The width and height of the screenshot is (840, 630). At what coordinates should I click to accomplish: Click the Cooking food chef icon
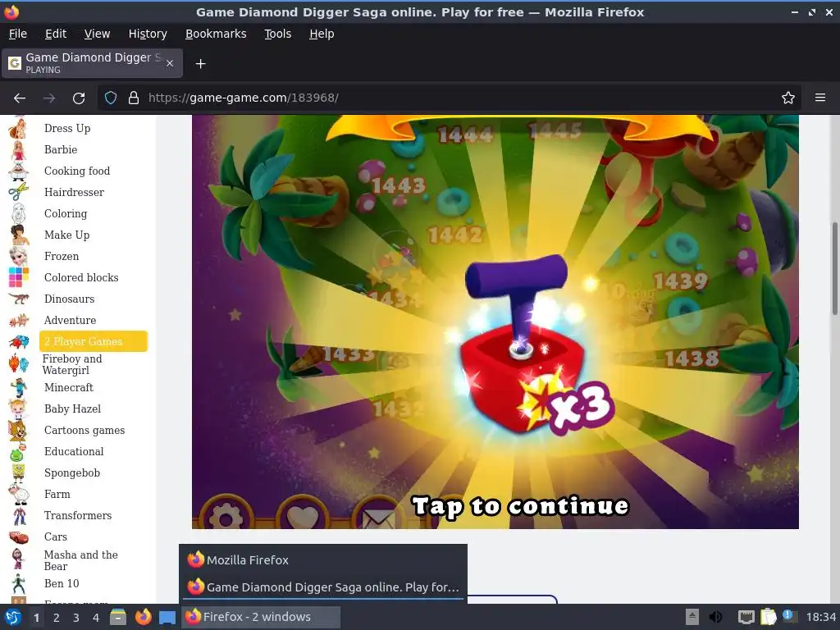tap(18, 171)
